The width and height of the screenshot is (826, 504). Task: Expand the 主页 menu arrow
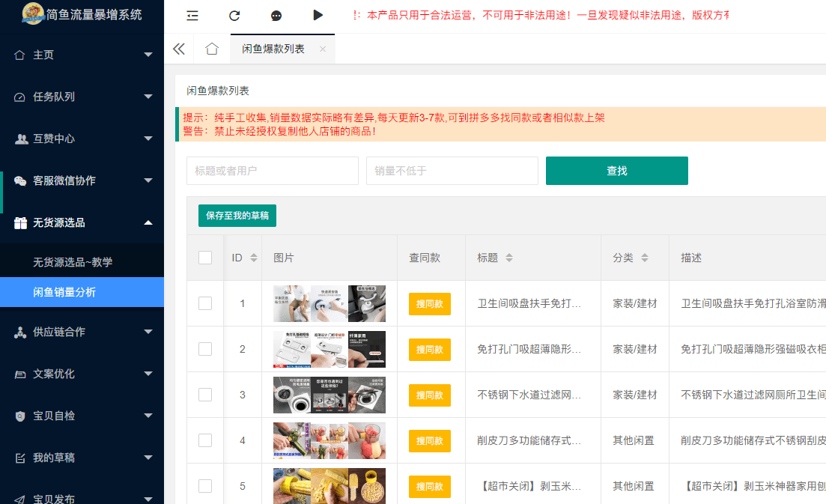148,55
